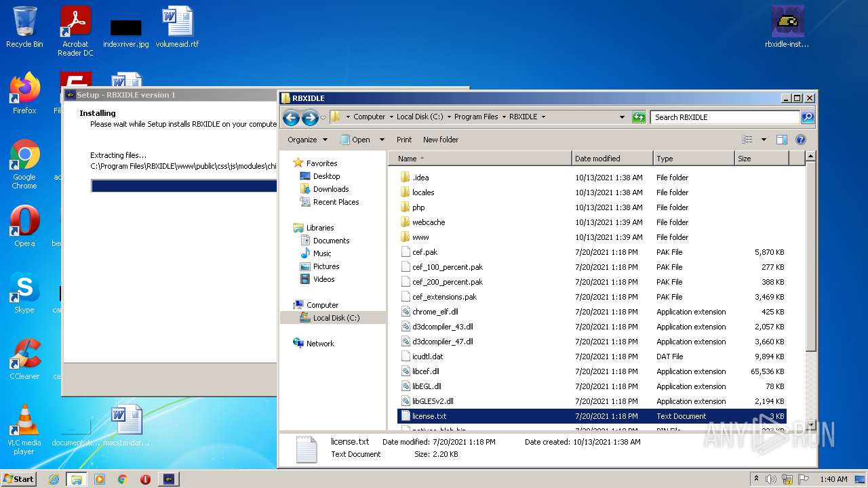Viewport: 868px width, 488px height.
Task: Go forward in Explorer navigation
Action: [x=310, y=118]
